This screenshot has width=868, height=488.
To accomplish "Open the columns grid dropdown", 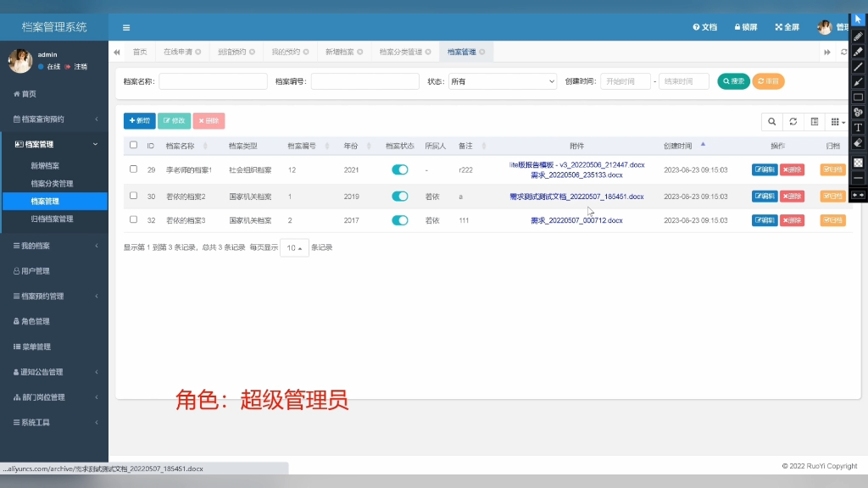I will click(837, 122).
